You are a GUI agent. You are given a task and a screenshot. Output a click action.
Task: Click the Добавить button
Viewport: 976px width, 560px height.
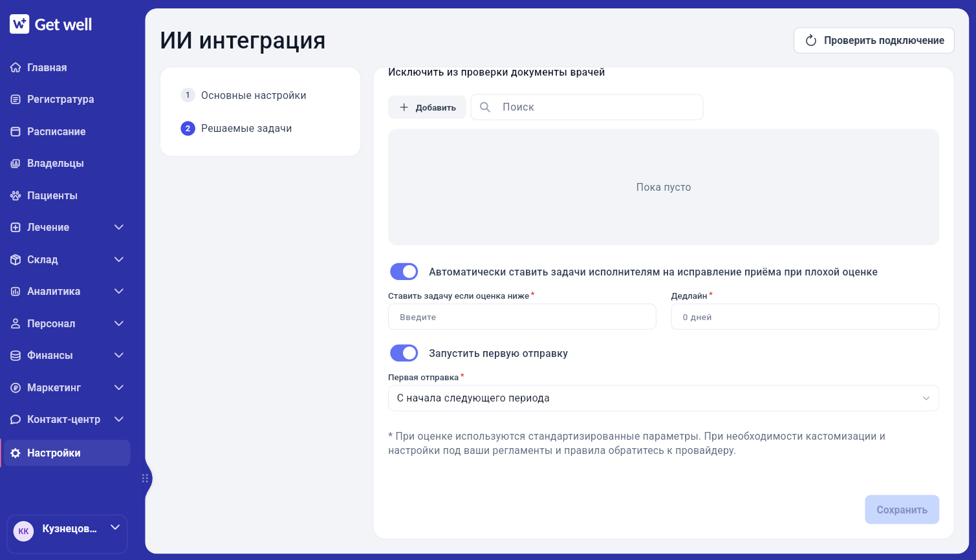pos(427,107)
